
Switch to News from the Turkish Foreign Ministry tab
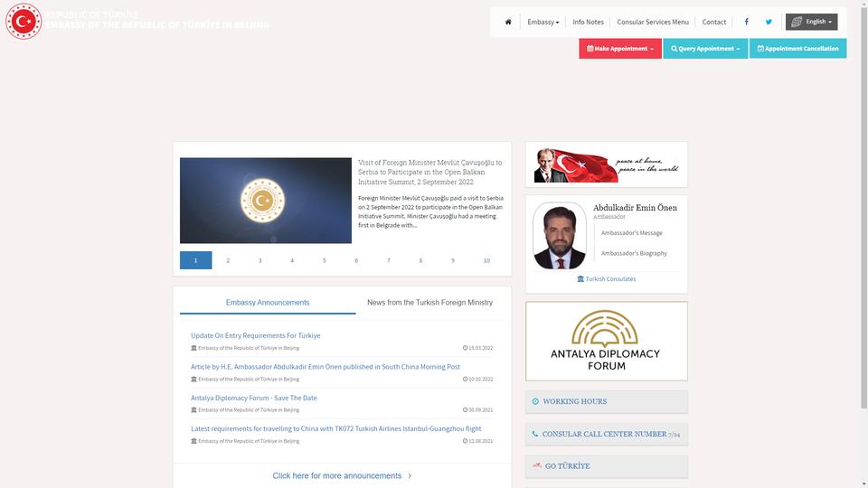pyautogui.click(x=429, y=303)
